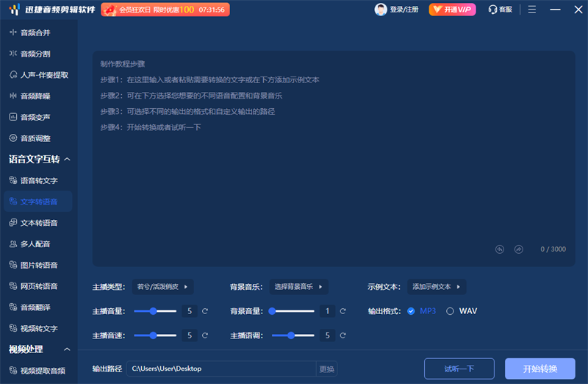Open 添加示例文本 dropdown
The image size is (588, 384).
click(x=437, y=287)
